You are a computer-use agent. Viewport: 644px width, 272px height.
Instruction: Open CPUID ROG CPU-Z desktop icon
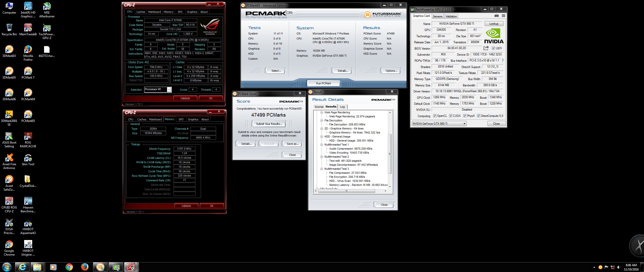click(9, 205)
